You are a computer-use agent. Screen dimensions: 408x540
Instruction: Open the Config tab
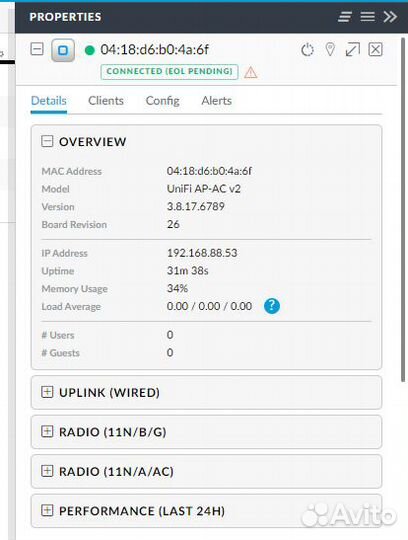click(x=162, y=101)
